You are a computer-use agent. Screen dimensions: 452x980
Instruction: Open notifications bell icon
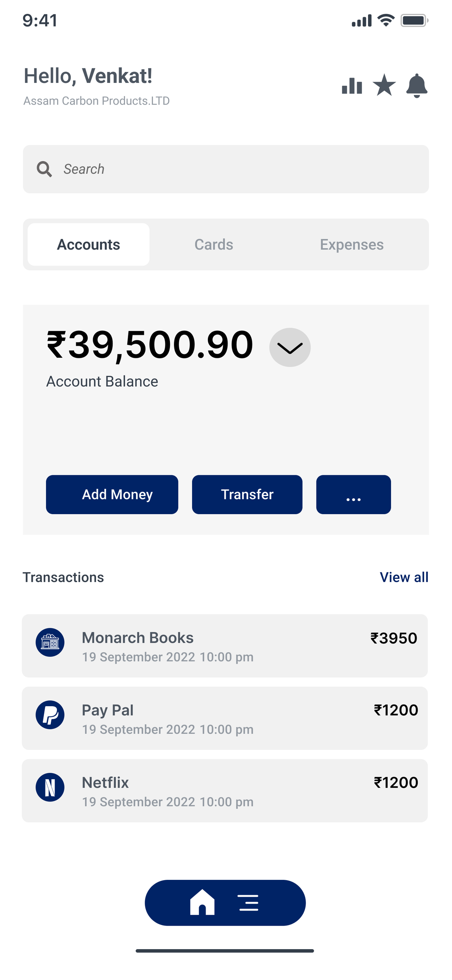pos(417,85)
